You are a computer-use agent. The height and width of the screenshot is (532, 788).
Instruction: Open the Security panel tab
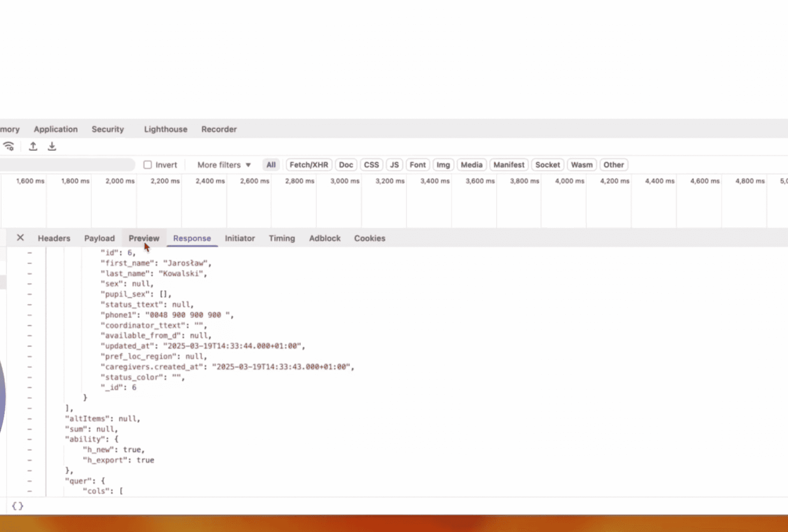(x=108, y=129)
